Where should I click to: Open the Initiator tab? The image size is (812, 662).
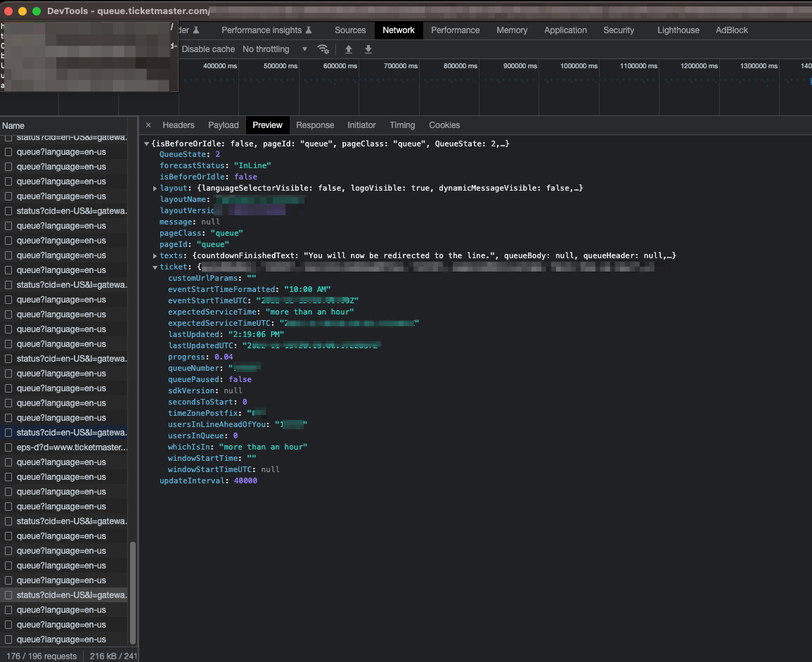pos(361,125)
